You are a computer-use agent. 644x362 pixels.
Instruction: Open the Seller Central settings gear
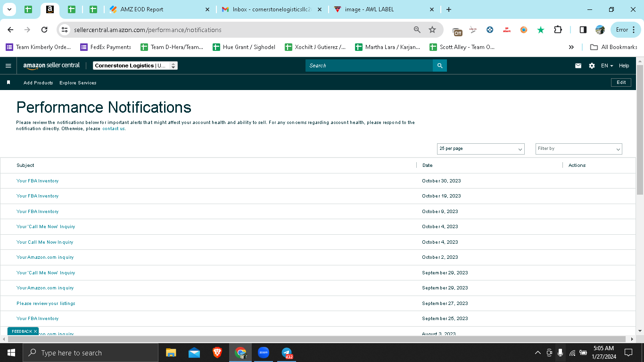(x=592, y=66)
